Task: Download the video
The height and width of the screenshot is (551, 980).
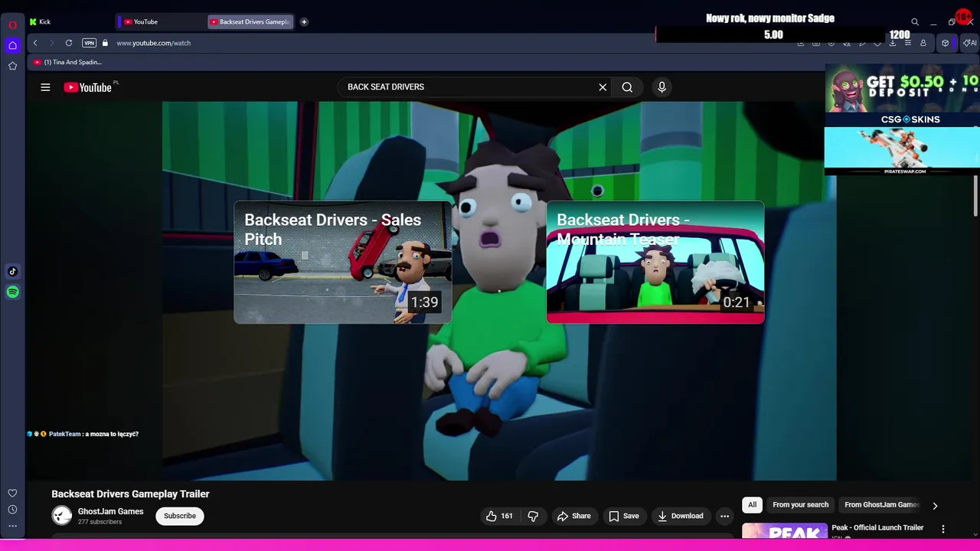Action: click(x=681, y=516)
